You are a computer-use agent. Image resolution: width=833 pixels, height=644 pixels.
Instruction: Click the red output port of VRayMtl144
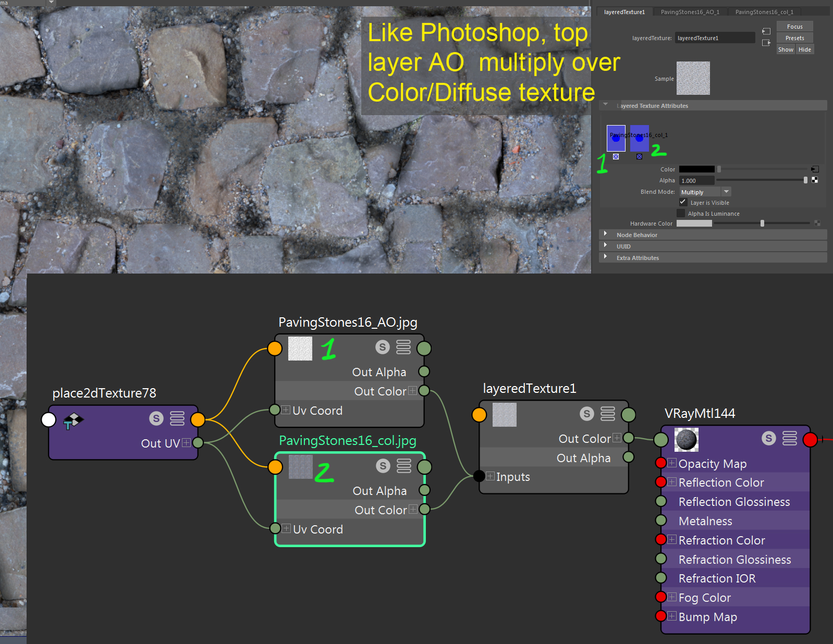tap(810, 440)
